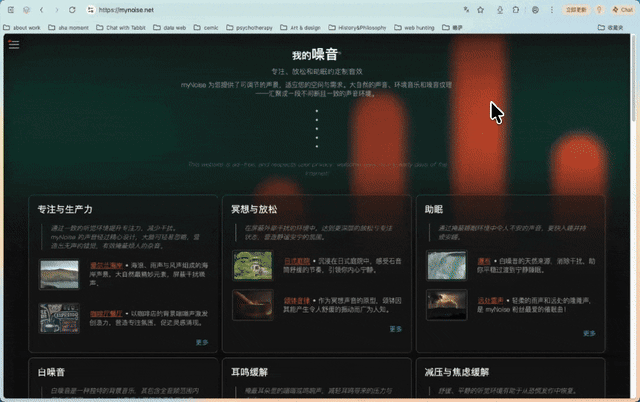Click the cube extension icon beside sidebar button
This screenshot has height=402, width=640.
click(27, 10)
